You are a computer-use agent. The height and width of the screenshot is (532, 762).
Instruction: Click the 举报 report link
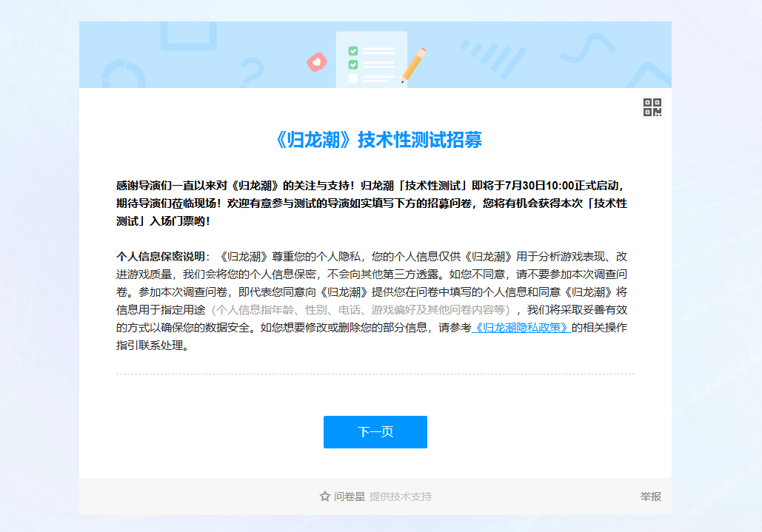(650, 496)
